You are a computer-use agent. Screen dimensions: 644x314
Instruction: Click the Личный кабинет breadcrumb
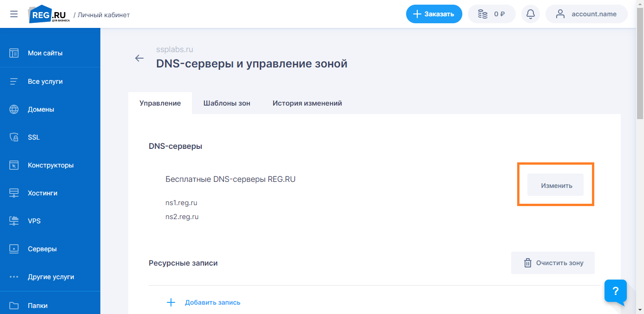[x=104, y=15]
